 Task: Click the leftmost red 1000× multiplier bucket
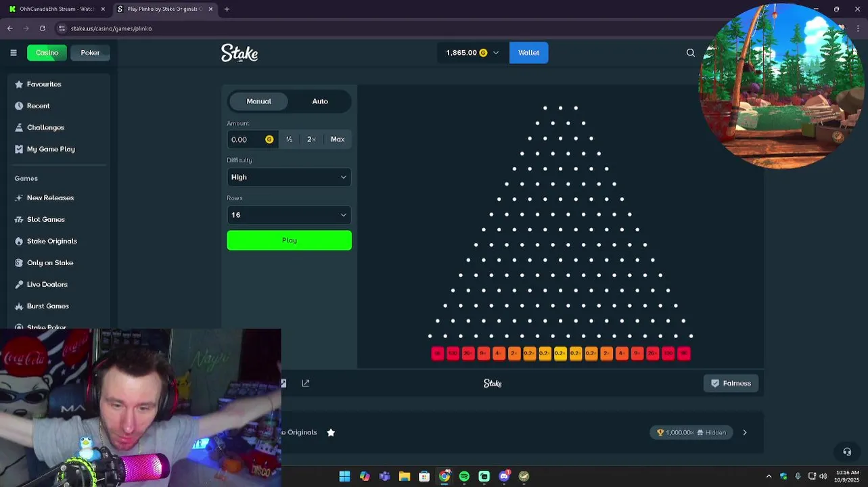[x=437, y=353]
